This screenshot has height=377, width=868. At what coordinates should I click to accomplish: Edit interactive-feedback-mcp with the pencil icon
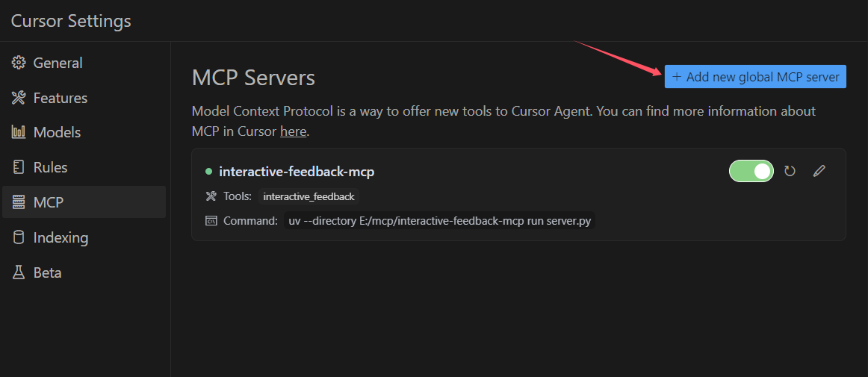coord(819,171)
